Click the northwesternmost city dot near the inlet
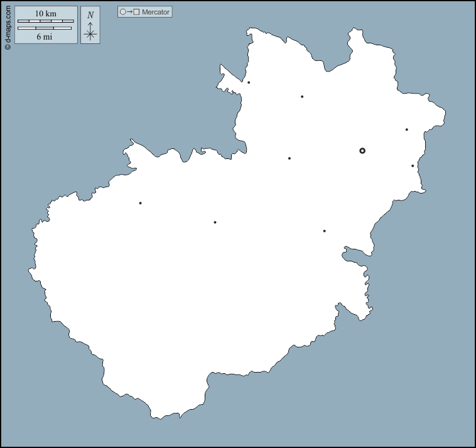Image resolution: width=476 pixels, height=448 pixels. 249,82
